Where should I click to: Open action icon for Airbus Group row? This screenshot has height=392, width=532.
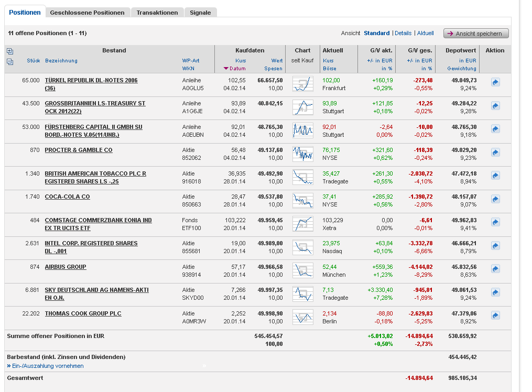coord(495,269)
